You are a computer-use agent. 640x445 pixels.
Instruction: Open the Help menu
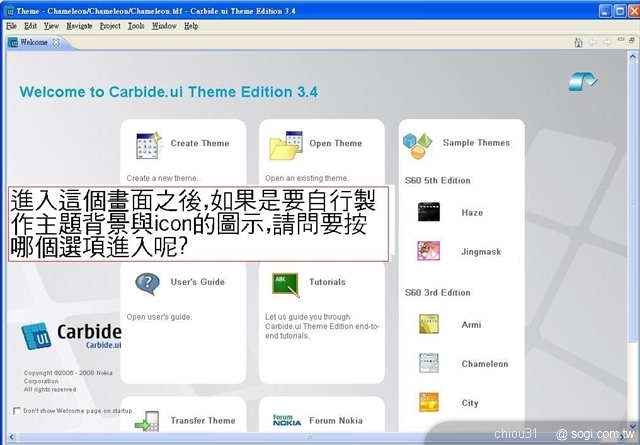[x=191, y=26]
